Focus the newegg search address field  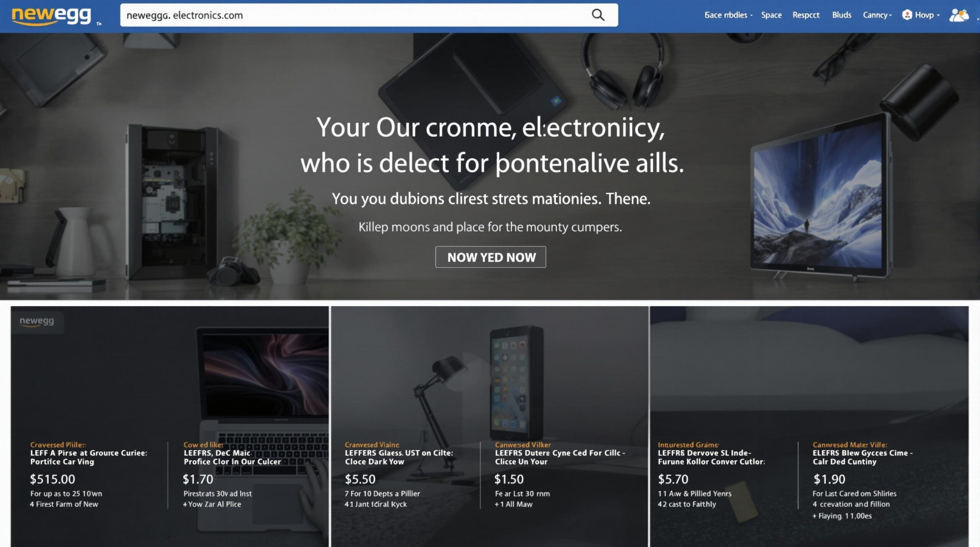356,15
